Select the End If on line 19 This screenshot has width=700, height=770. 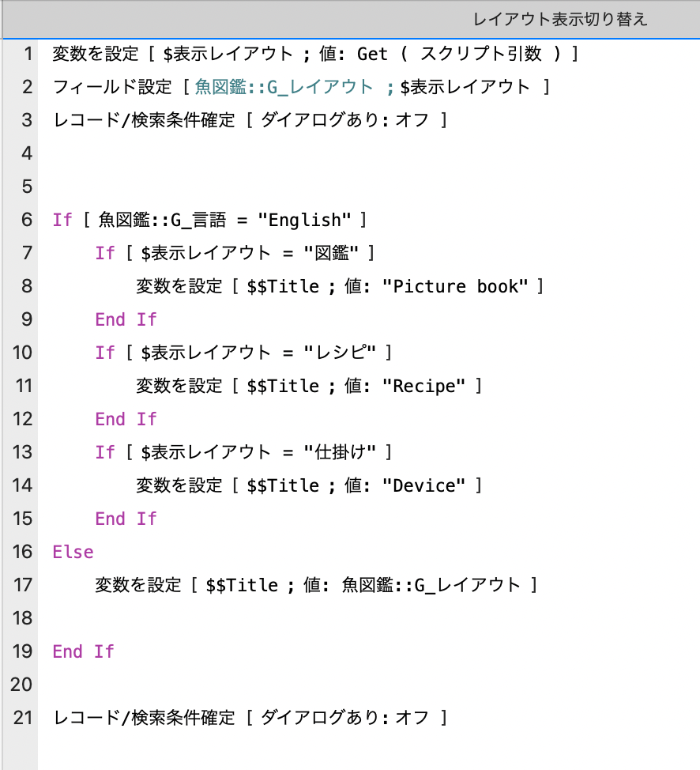pyautogui.click(x=84, y=651)
